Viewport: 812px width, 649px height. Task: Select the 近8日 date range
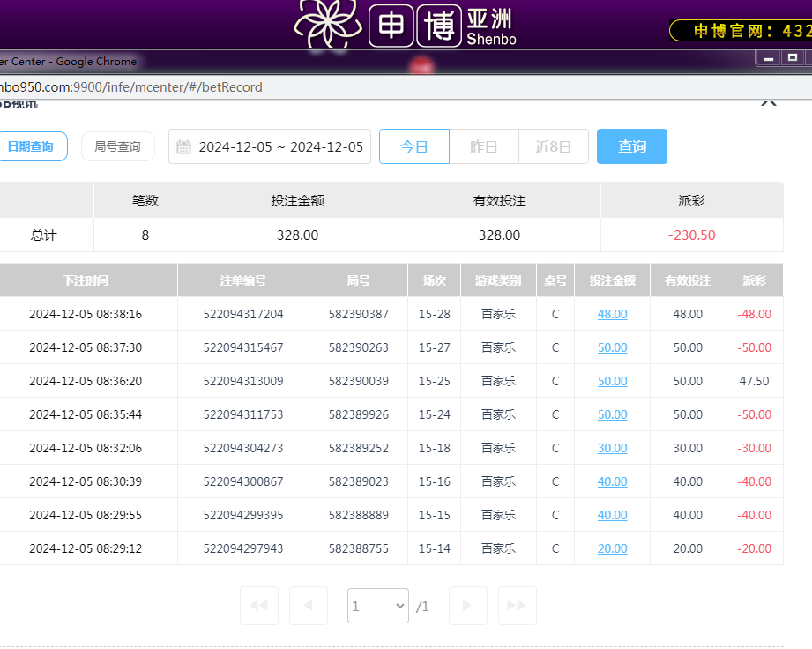[554, 146]
